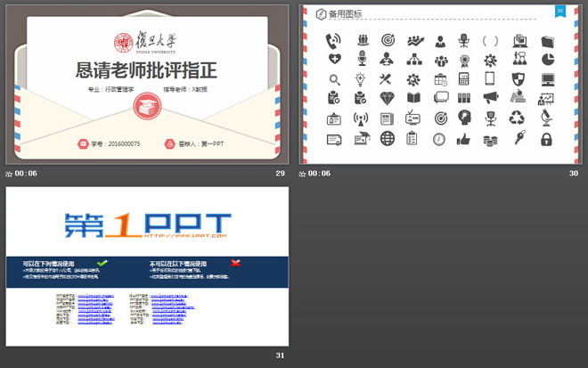Click the text 专业：行政管理学
This screenshot has width=588, height=368.
coord(110,89)
